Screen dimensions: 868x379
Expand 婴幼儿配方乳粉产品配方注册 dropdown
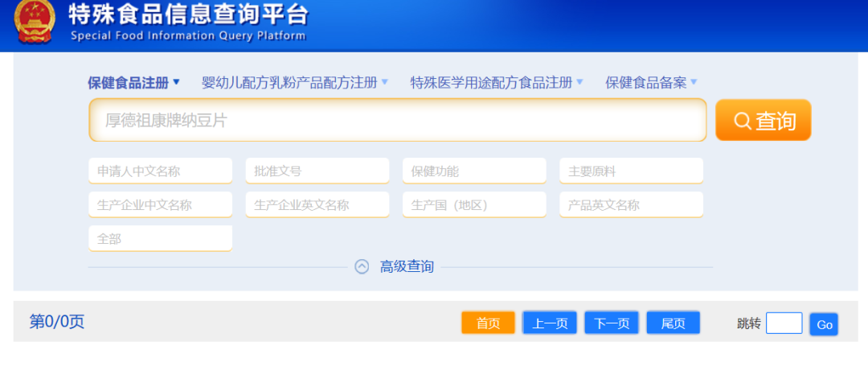(295, 82)
